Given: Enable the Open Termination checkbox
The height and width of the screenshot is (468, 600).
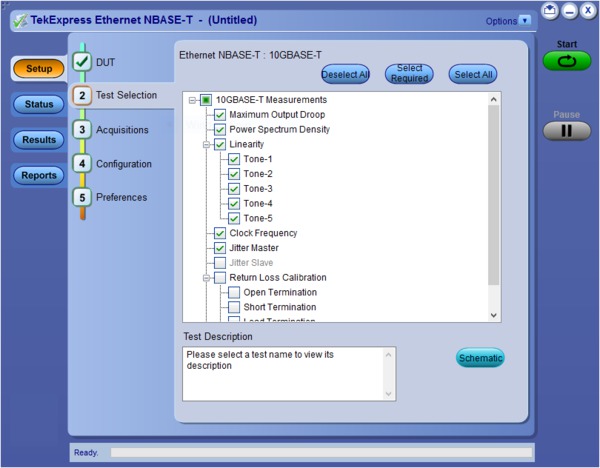Looking at the screenshot, I should (234, 292).
